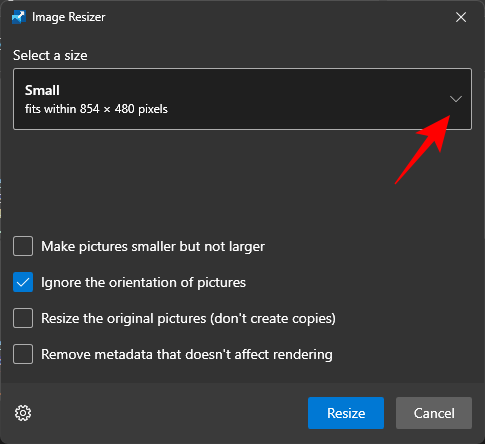Expand the size dropdown chevron arrow
Image resolution: width=485 pixels, height=444 pixels.
[x=456, y=99]
